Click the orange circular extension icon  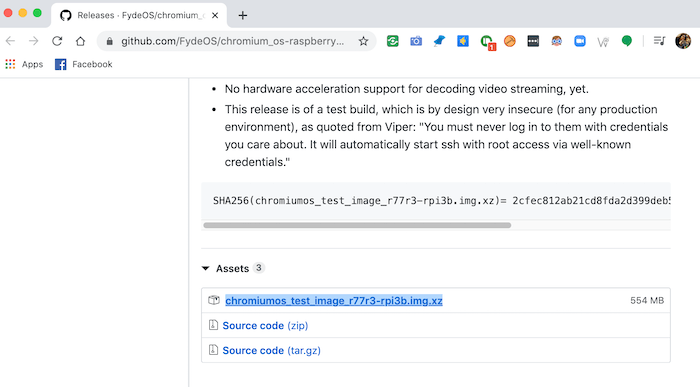[x=510, y=41]
